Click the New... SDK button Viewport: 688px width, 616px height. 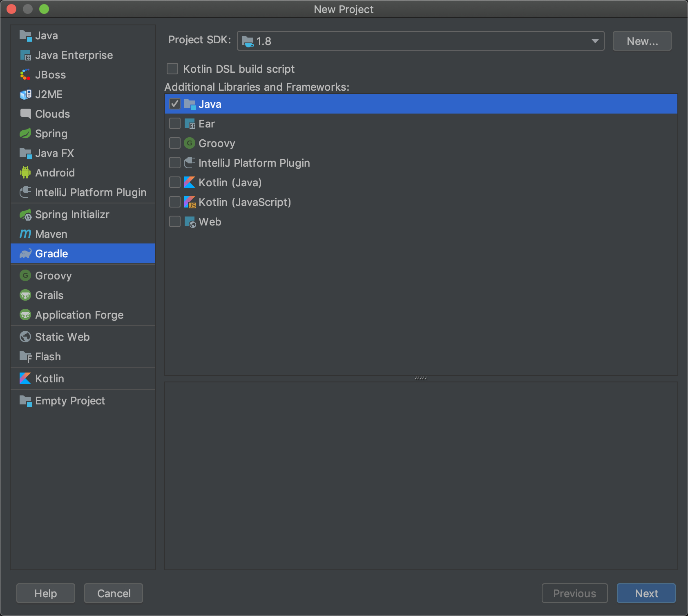pyautogui.click(x=642, y=41)
